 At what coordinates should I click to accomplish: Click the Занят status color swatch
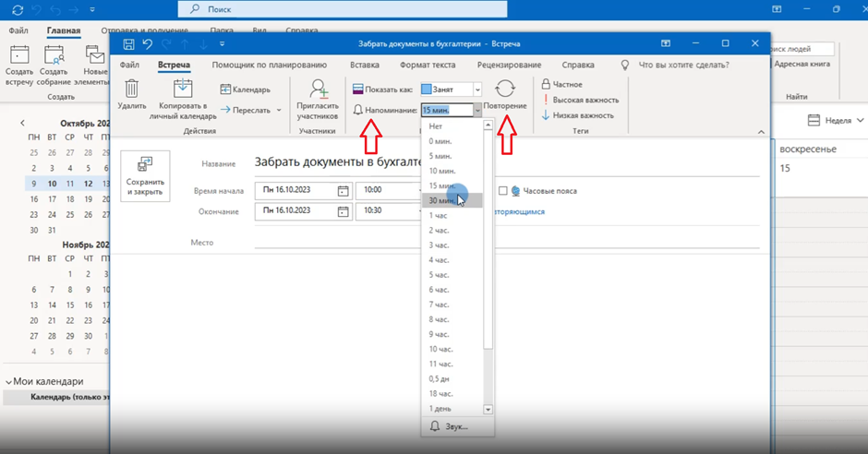[426, 90]
